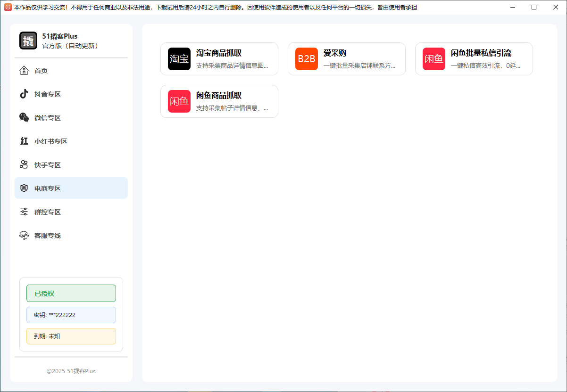Maximize the application window
Screen dimensions: 567x392
(x=534, y=7)
